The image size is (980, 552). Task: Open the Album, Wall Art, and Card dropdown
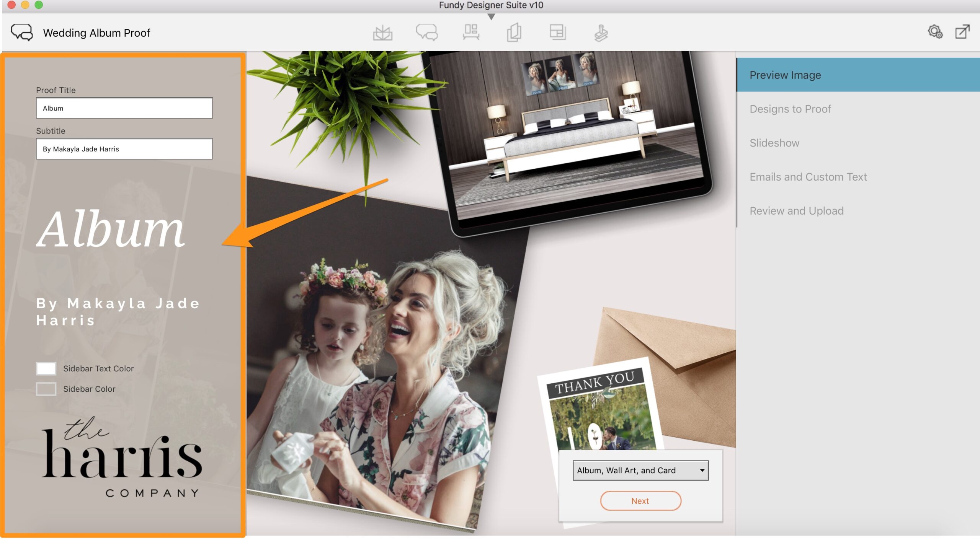640,470
